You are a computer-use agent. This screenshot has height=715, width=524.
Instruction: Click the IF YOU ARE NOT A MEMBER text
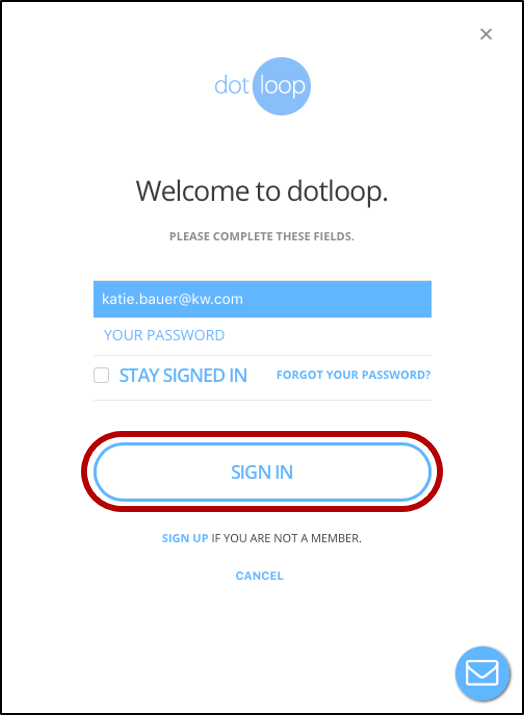[286, 538]
